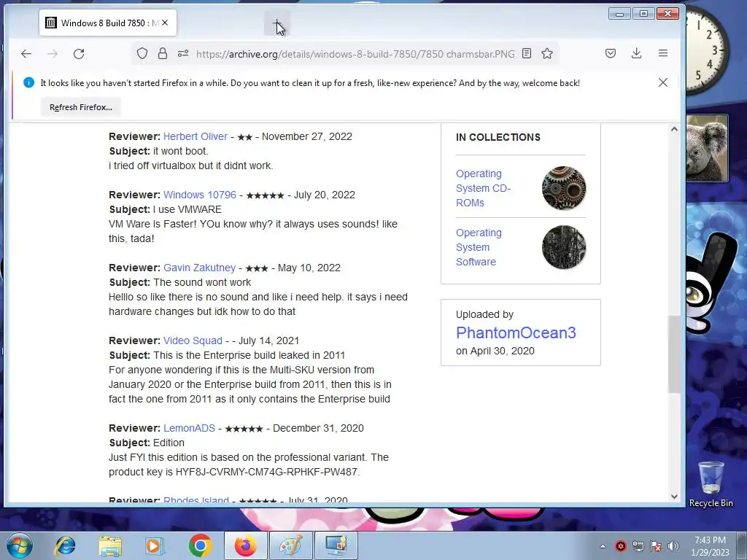Open the Firefox application menu
The height and width of the screenshot is (560, 747).
[x=662, y=53]
